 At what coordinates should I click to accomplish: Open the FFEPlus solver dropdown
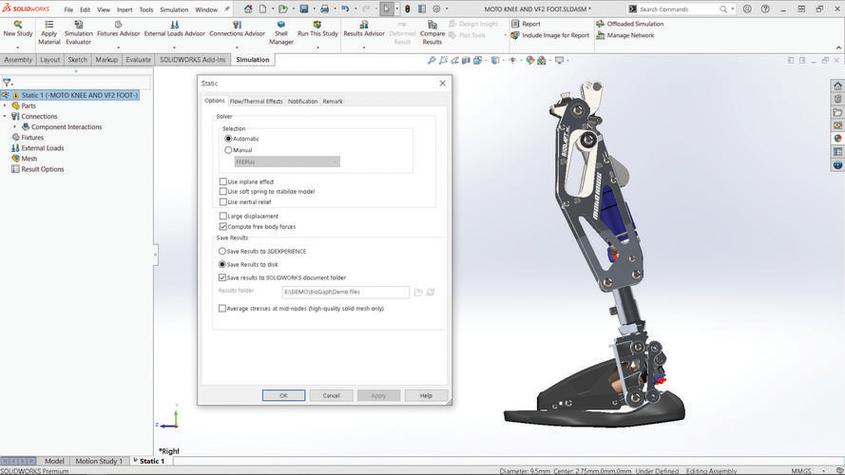(x=287, y=162)
